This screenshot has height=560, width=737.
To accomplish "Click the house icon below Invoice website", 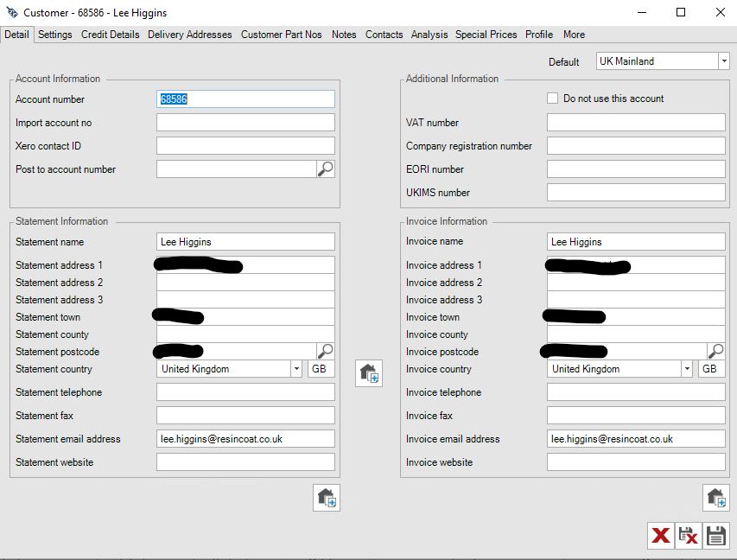I will click(715, 497).
